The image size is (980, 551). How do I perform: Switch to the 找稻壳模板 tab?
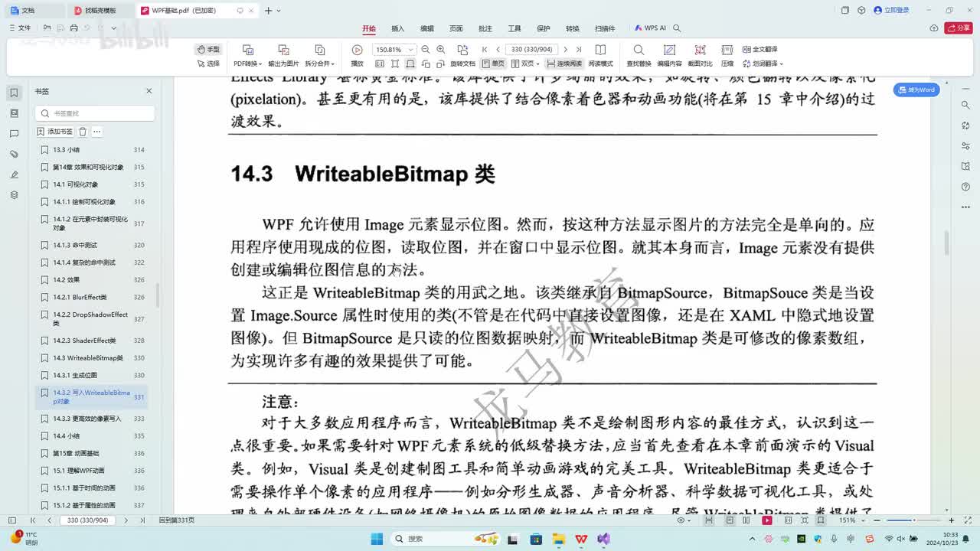101,11
